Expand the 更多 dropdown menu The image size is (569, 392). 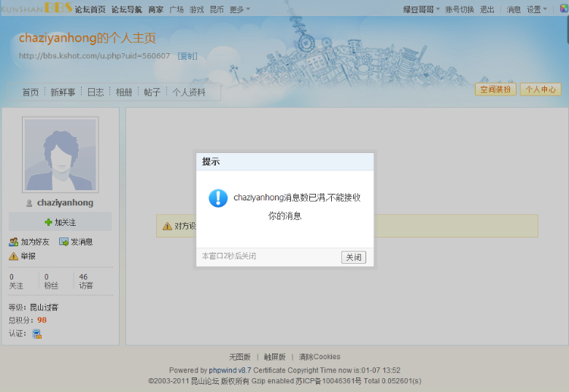pos(239,9)
